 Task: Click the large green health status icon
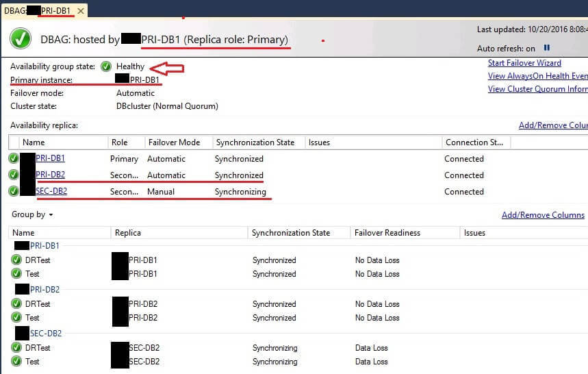20,39
